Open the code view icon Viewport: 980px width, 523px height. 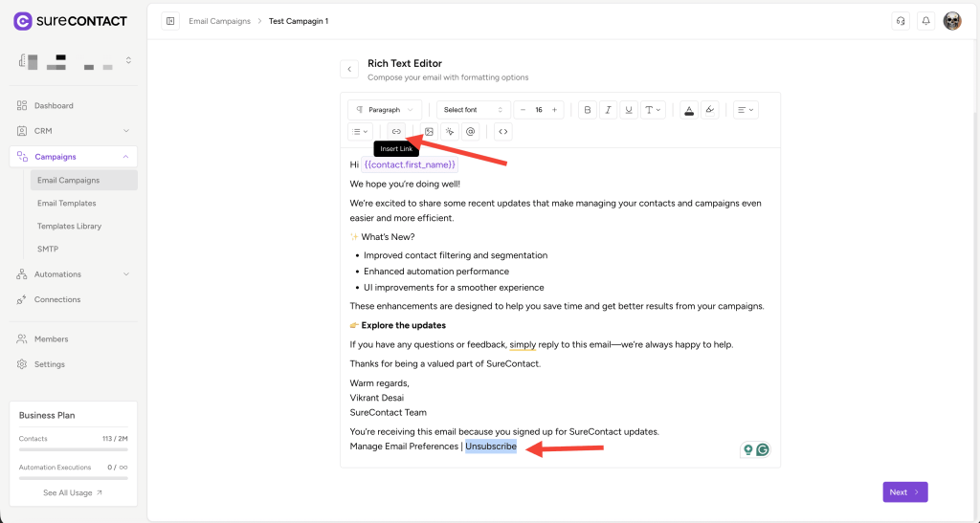coord(502,131)
